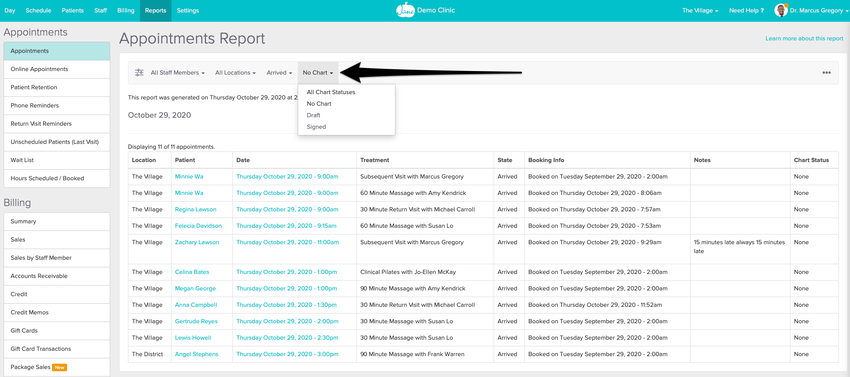Expand the All Locations filter
The image size is (850, 377).
(235, 73)
